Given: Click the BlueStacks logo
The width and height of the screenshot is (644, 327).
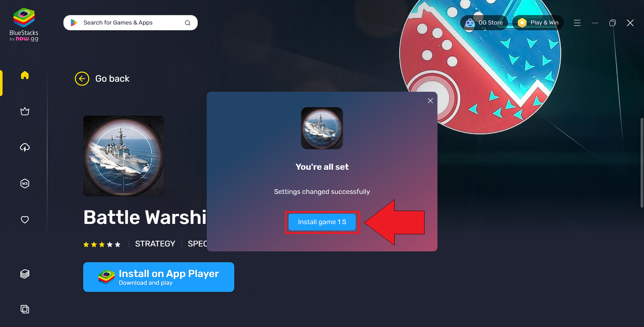Looking at the screenshot, I should (24, 25).
